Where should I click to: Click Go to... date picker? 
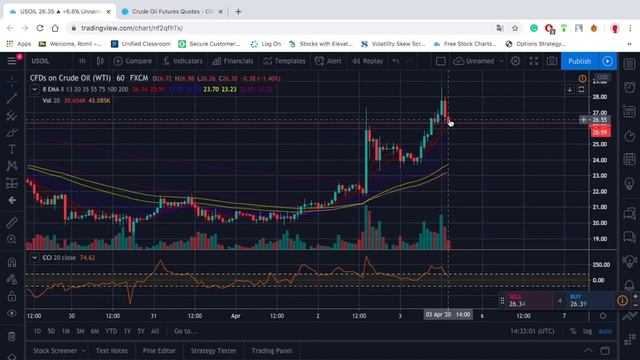[185, 331]
